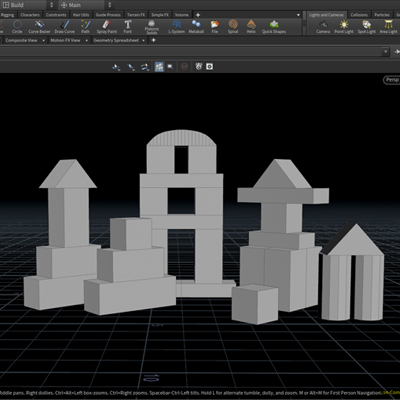Open the Geometry Spreadsheet pane tab
400x400 pixels.
click(x=116, y=40)
